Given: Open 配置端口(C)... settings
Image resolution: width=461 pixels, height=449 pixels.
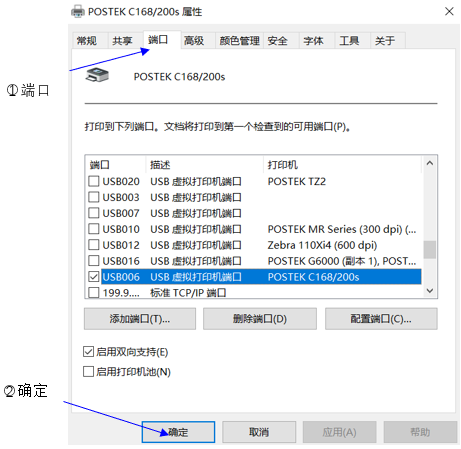Looking at the screenshot, I should pos(381,319).
